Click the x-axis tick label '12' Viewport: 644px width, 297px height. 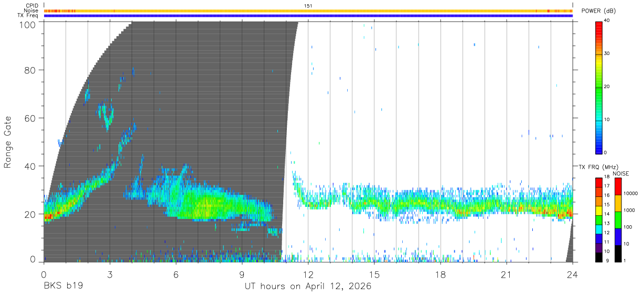tap(308, 274)
